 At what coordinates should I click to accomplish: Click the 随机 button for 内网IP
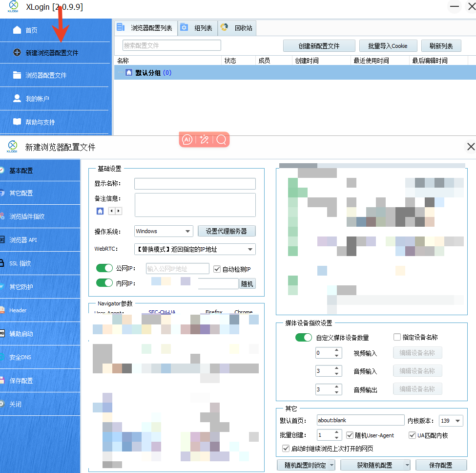(x=247, y=284)
